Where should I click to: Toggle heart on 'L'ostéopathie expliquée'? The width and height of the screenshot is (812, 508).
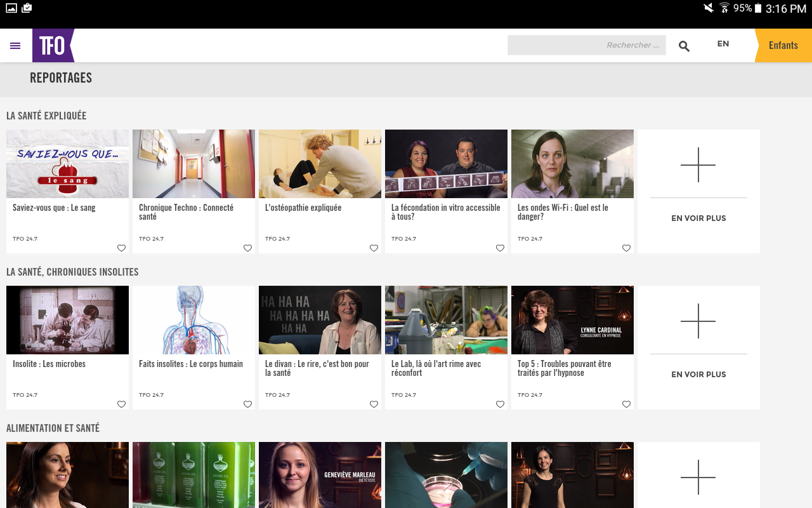(x=374, y=248)
